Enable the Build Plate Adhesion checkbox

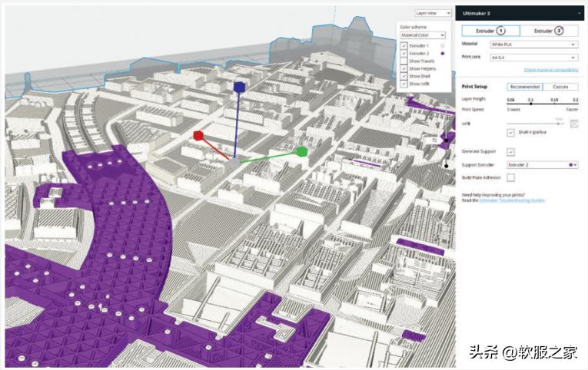(510, 177)
